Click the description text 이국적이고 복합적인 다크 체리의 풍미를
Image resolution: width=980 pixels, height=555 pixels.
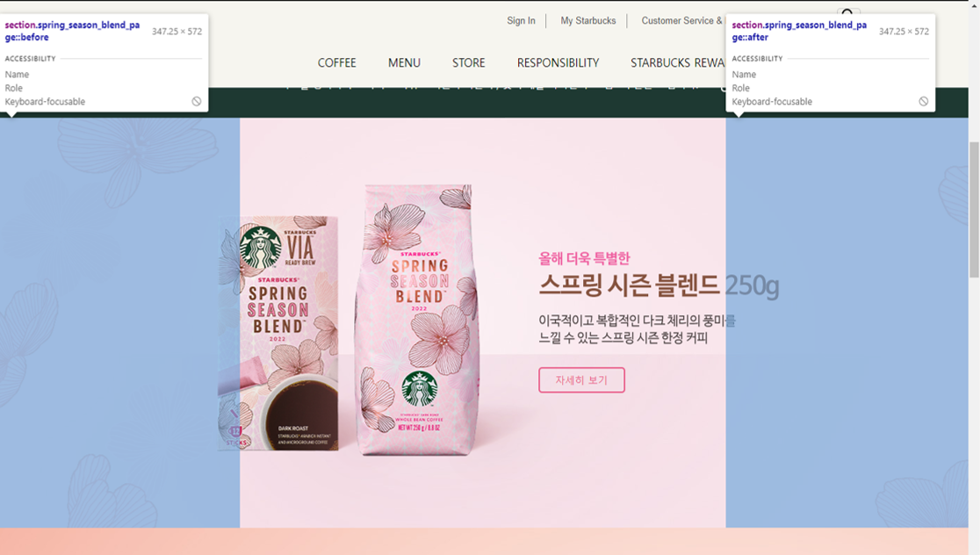(x=637, y=321)
